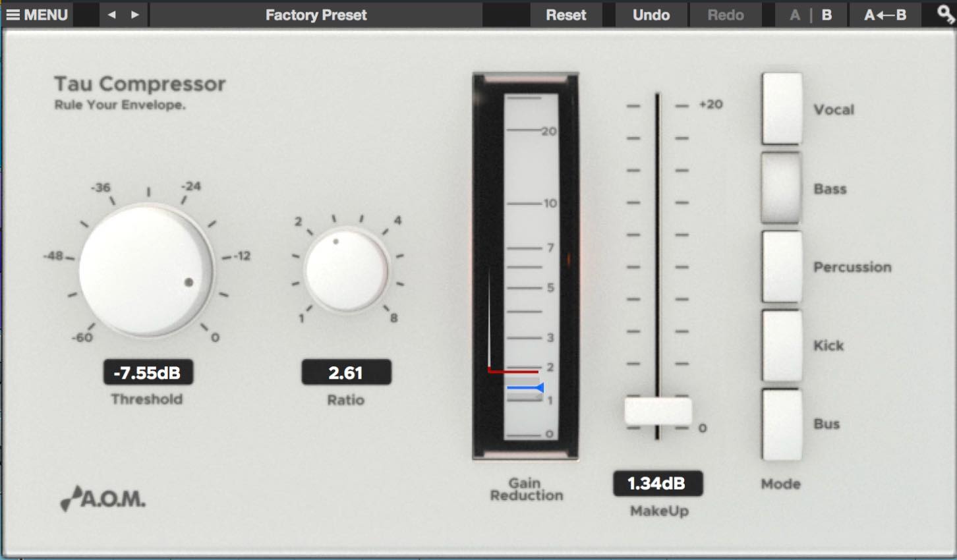Click the A.O.M. logo
The image size is (957, 560).
click(x=103, y=499)
